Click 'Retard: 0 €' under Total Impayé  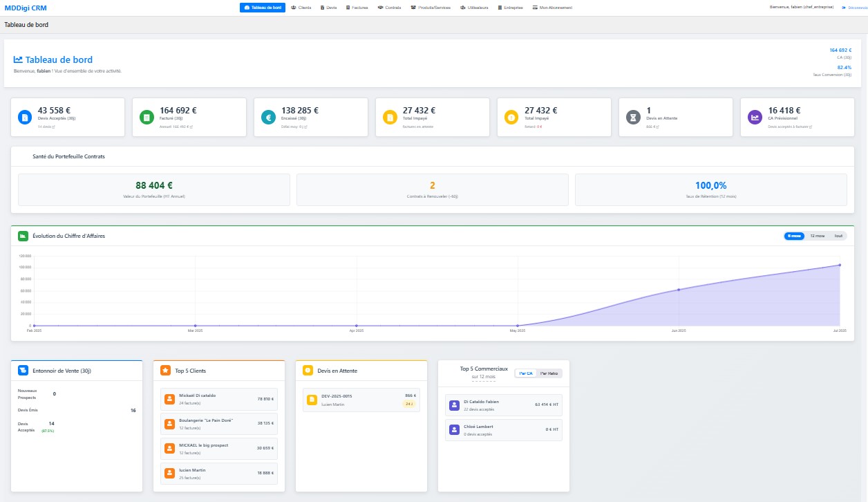[x=534, y=127]
